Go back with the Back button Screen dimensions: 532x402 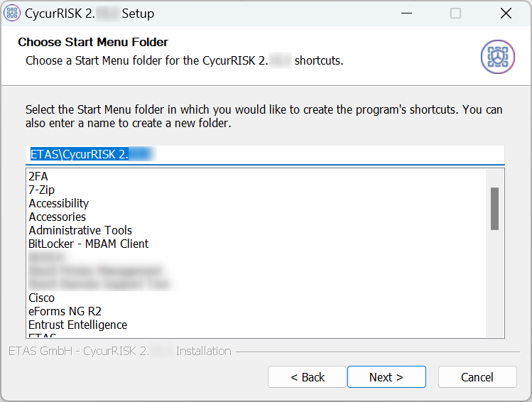point(307,377)
